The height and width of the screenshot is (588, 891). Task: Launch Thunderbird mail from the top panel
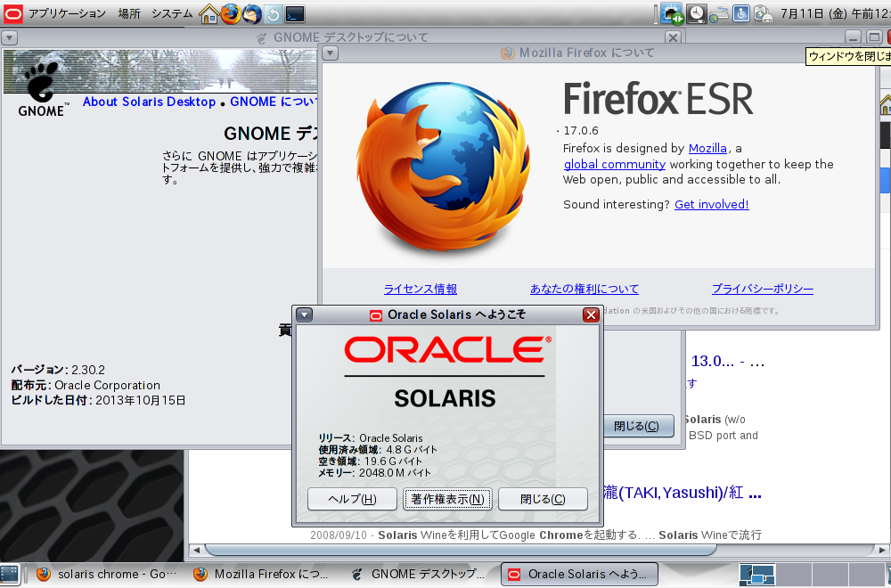[252, 13]
